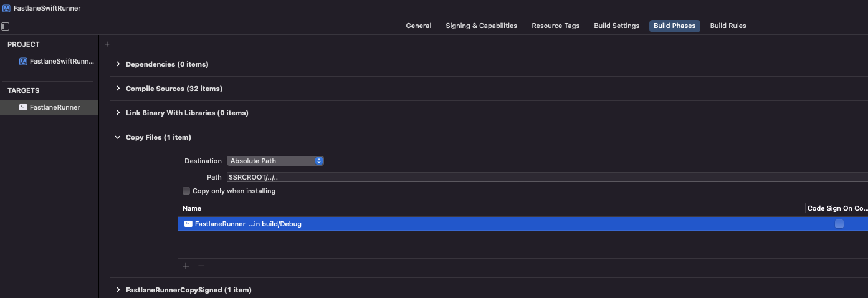Screen dimensions: 868x298
Task: Enable Copy only when installing checkbox
Action: (186, 191)
